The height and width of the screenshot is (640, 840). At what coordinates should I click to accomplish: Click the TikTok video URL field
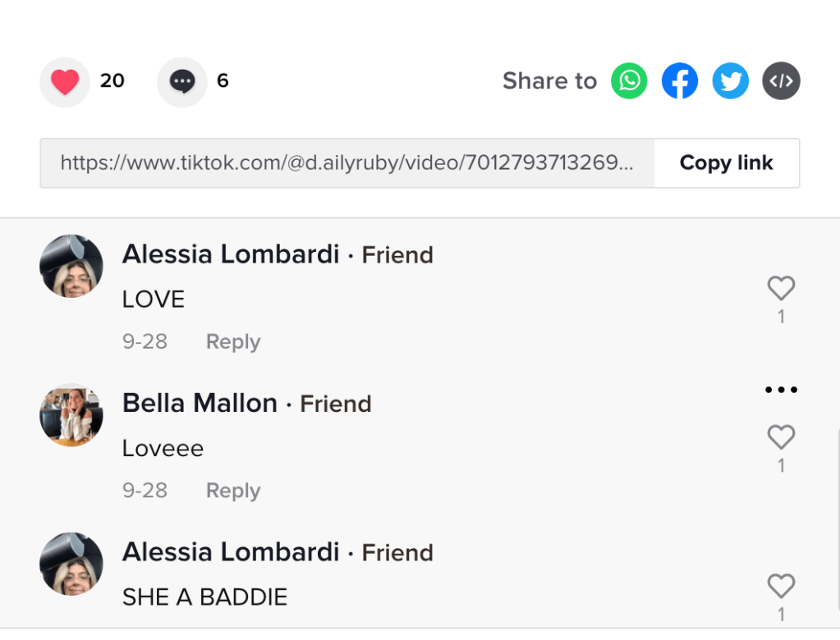(347, 163)
